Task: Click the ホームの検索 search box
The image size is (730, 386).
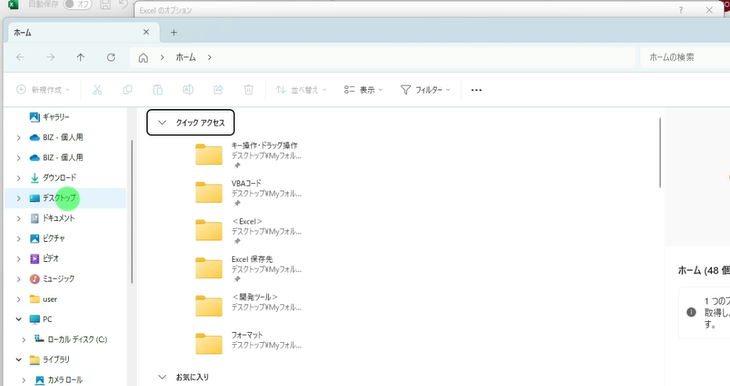Action: pos(685,57)
